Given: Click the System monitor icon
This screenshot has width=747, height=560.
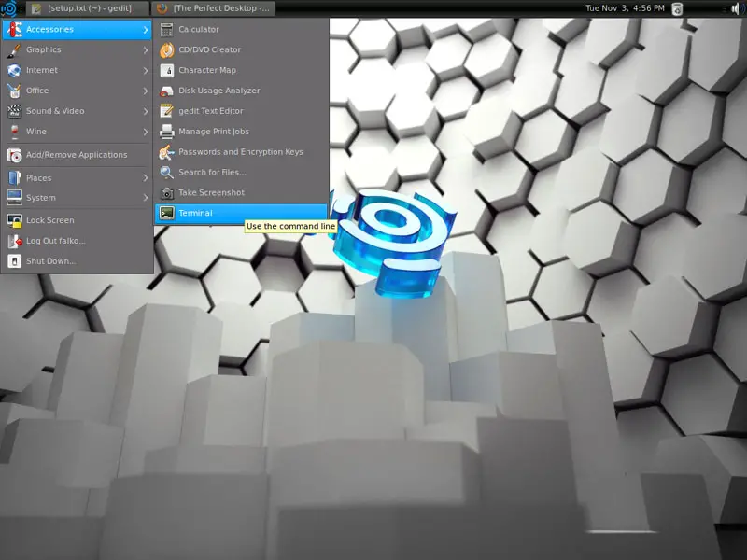Looking at the screenshot, I should coord(14,198).
